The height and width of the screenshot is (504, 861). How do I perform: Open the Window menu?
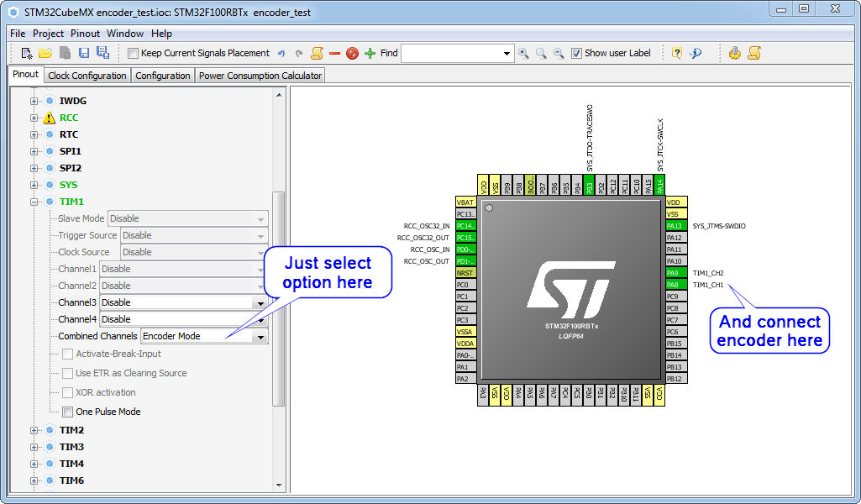click(x=124, y=34)
